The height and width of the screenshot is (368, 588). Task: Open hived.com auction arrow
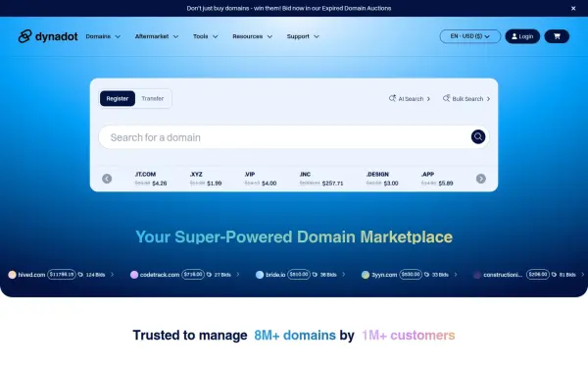pyautogui.click(x=112, y=275)
